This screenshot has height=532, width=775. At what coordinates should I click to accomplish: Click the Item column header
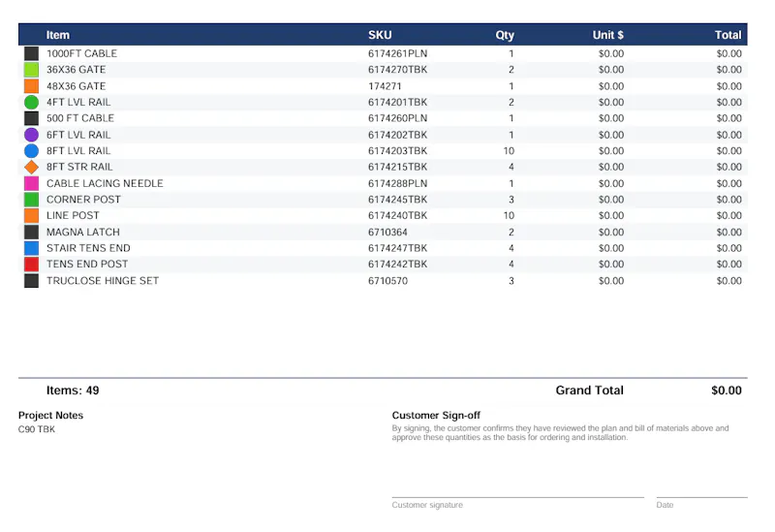58,35
